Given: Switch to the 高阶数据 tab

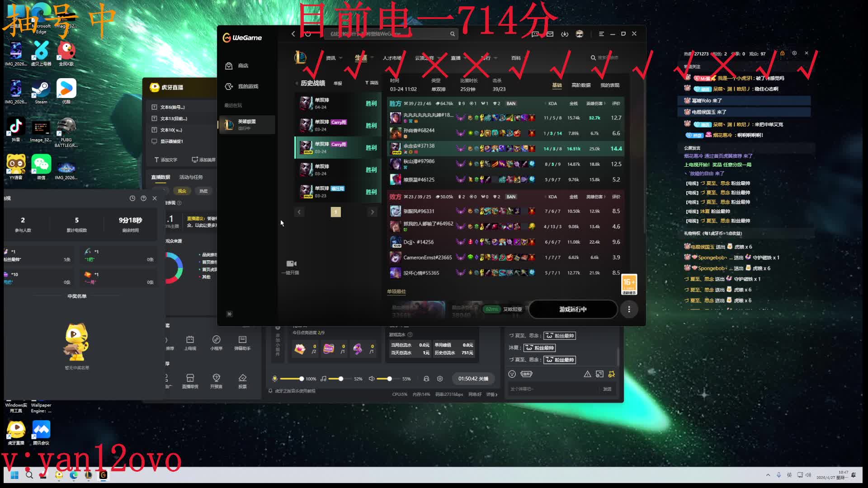Looking at the screenshot, I should pyautogui.click(x=581, y=85).
